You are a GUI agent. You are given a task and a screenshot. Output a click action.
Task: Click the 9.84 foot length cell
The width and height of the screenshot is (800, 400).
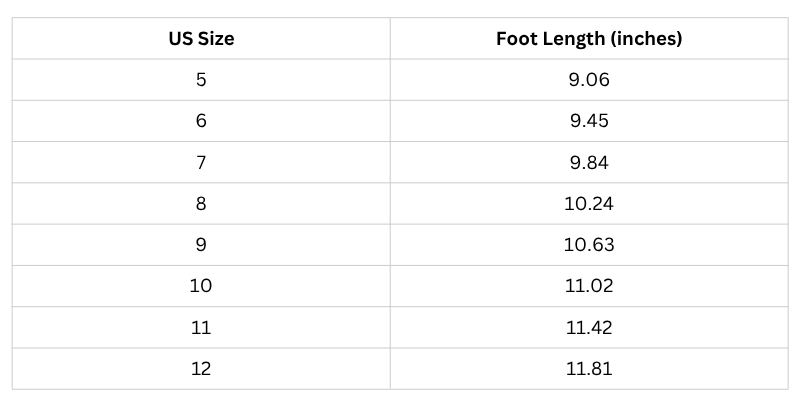coord(589,162)
